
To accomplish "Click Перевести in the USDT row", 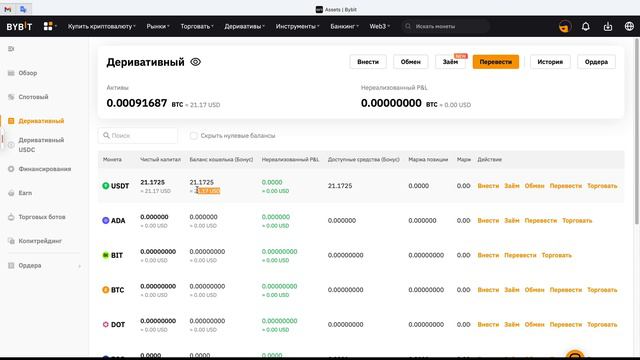I will 566,186.
